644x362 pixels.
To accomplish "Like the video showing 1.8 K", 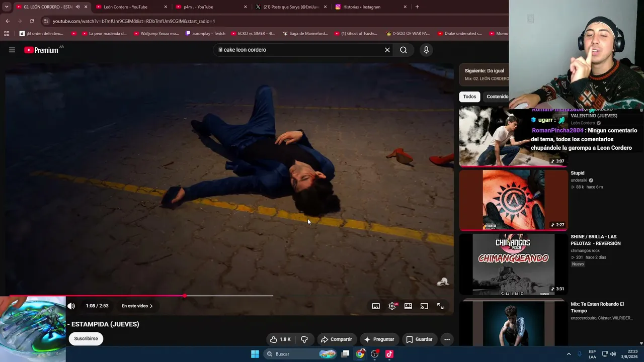I will point(280,339).
